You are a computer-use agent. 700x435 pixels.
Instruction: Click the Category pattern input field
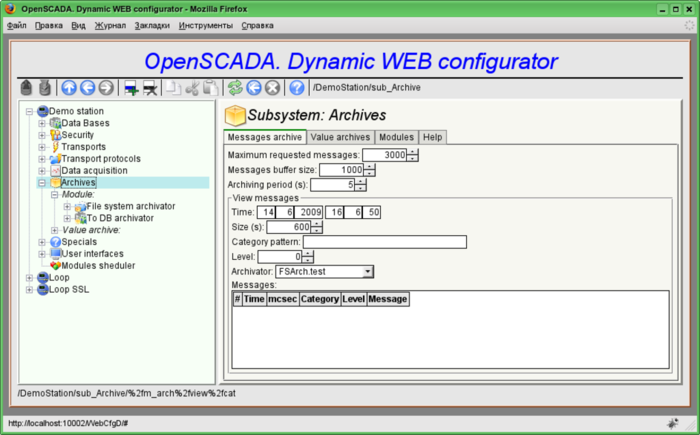[x=385, y=242]
